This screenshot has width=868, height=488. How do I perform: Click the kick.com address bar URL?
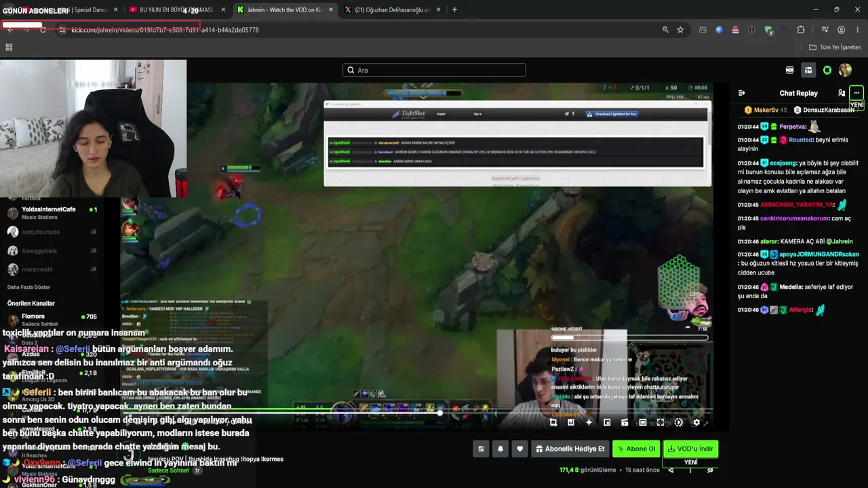(x=165, y=30)
